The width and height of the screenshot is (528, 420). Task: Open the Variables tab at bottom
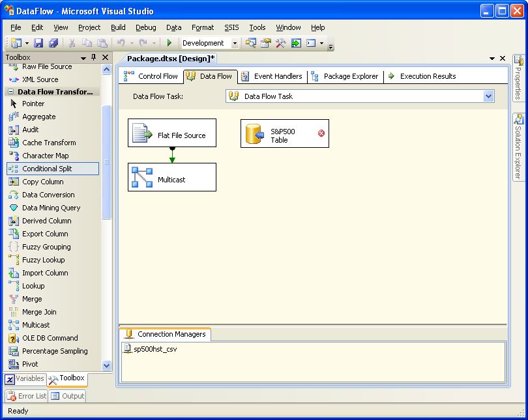(25, 378)
